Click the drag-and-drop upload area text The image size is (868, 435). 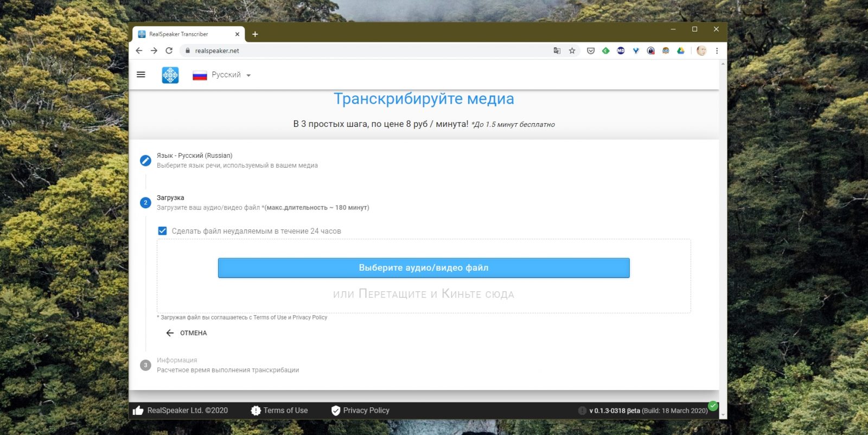(424, 294)
